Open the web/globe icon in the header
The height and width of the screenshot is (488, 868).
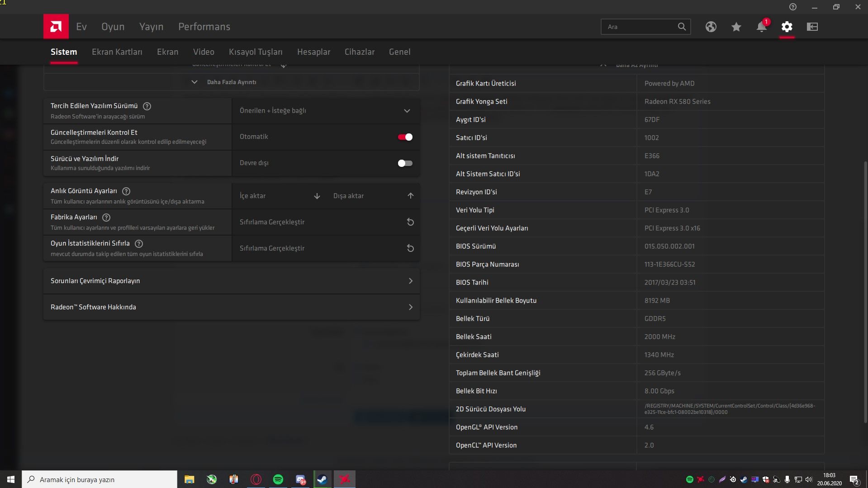click(711, 27)
